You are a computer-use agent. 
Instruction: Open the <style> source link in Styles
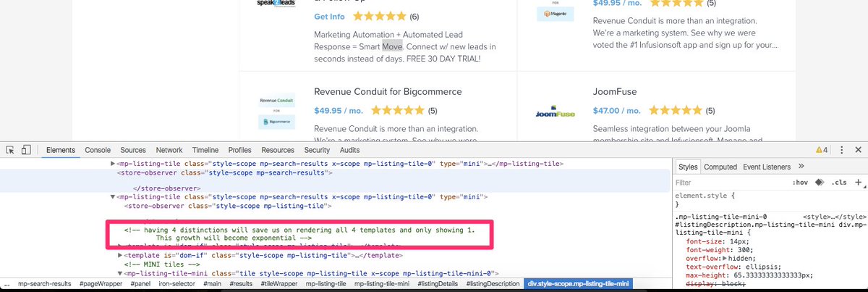click(x=834, y=216)
